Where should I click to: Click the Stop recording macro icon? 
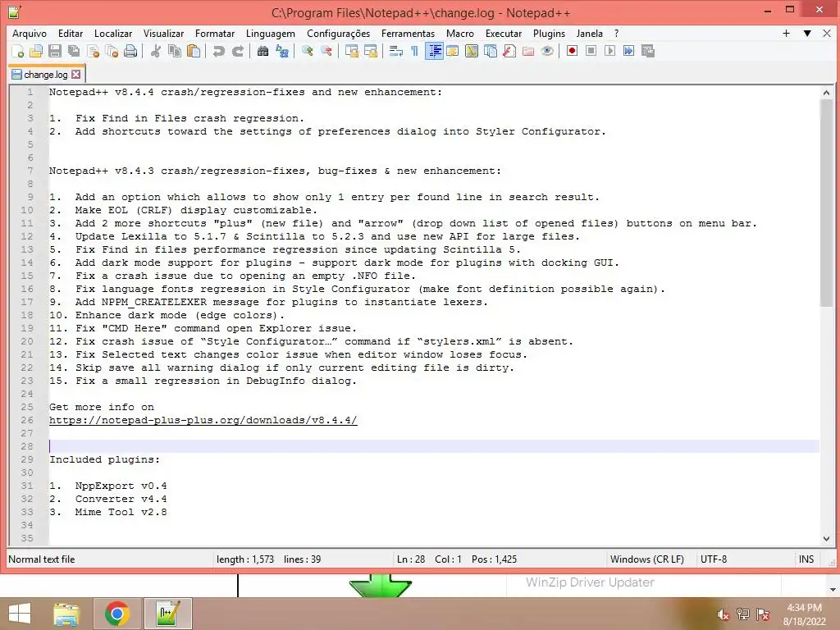[591, 51]
